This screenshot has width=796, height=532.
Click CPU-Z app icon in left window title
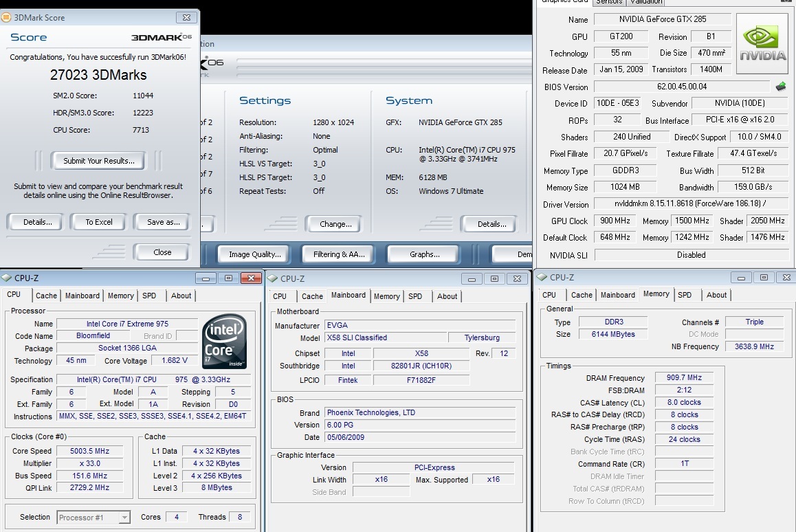[x=7, y=278]
